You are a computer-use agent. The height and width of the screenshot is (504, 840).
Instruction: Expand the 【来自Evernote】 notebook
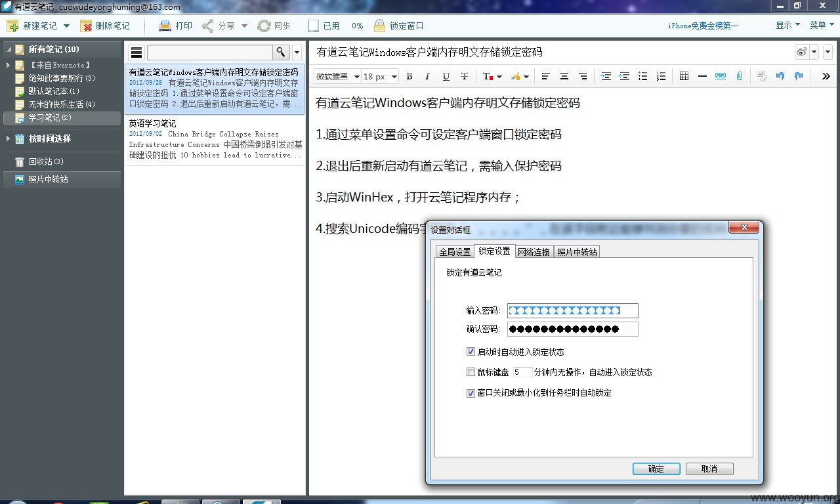pos(8,65)
